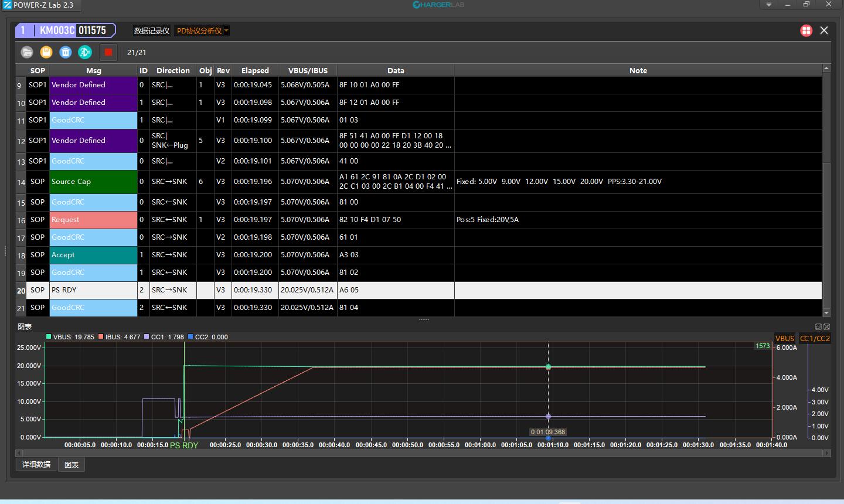
Task: Open the title bar dropdown menu arrow
Action: pos(769,5)
